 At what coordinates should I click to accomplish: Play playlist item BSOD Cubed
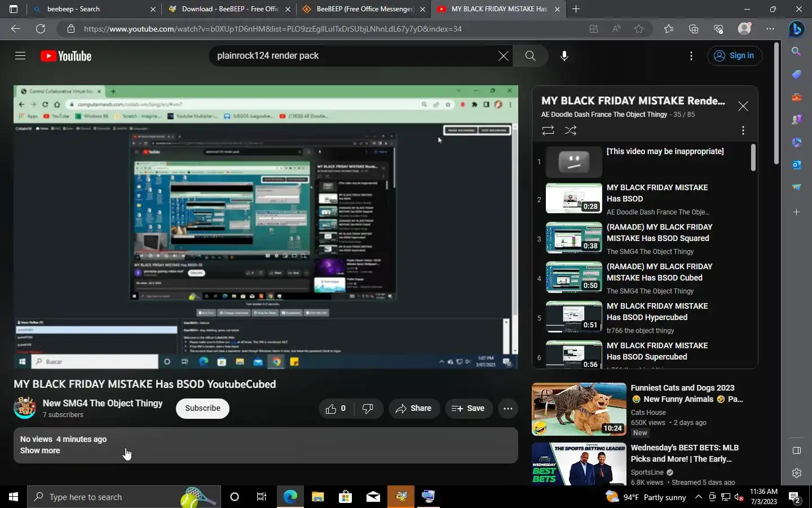coord(645,278)
